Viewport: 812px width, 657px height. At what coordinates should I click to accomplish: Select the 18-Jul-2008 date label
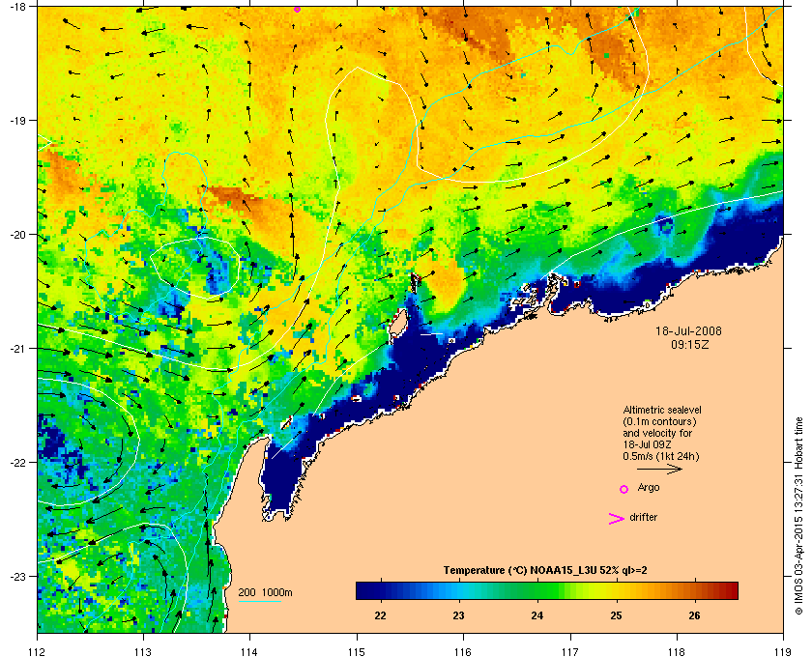tap(688, 330)
